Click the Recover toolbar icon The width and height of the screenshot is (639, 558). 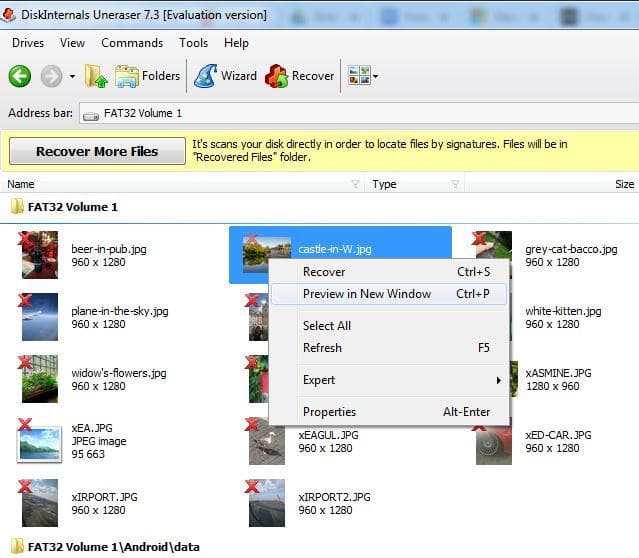tap(300, 76)
